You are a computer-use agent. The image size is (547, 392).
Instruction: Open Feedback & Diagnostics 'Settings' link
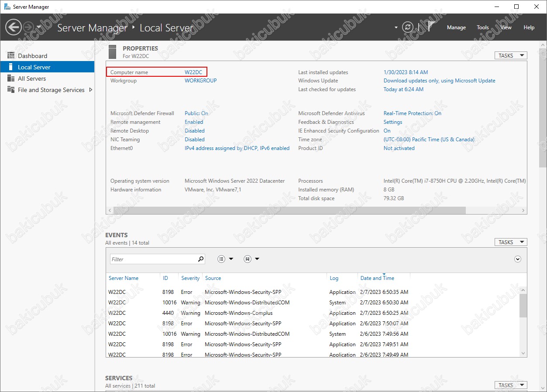point(393,122)
